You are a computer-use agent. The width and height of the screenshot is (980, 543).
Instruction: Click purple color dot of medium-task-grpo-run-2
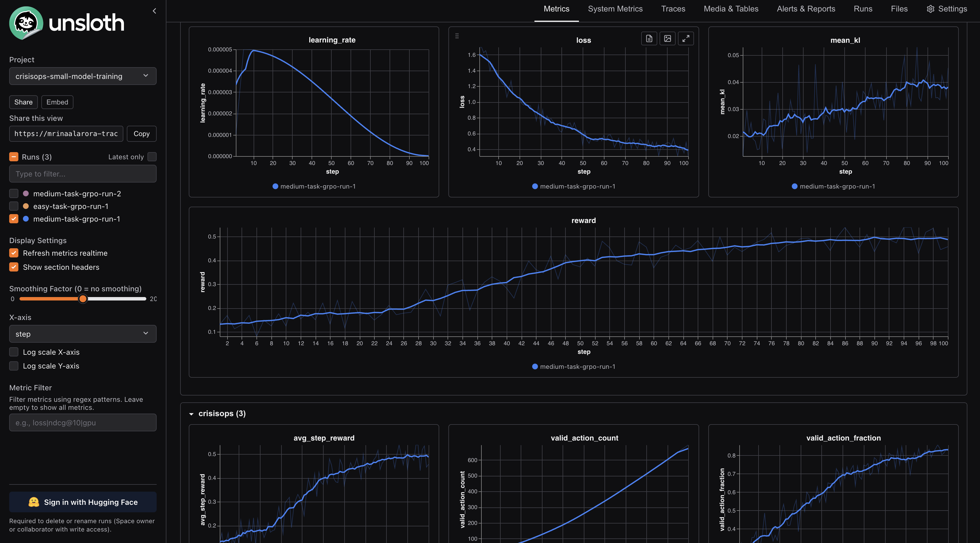(x=26, y=194)
